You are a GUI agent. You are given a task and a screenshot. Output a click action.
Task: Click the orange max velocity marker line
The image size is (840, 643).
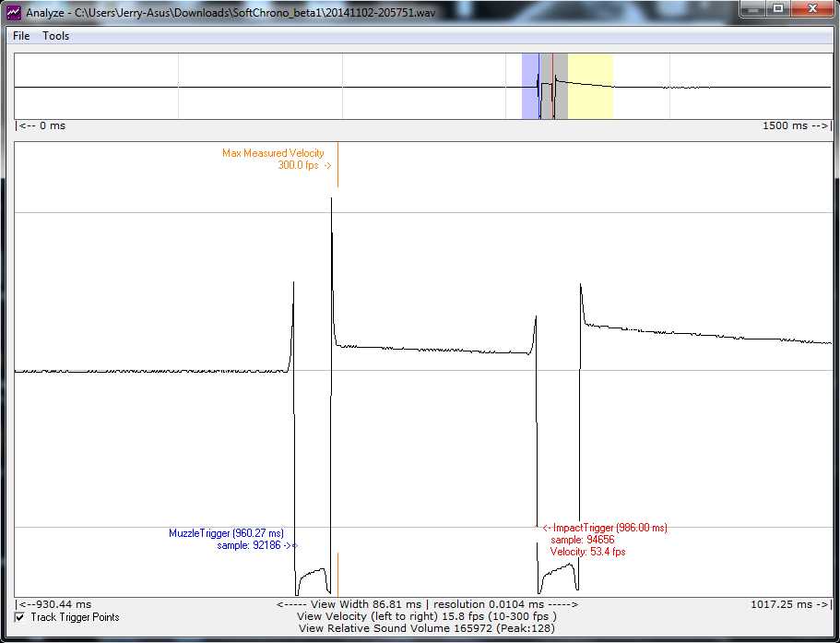(337, 164)
